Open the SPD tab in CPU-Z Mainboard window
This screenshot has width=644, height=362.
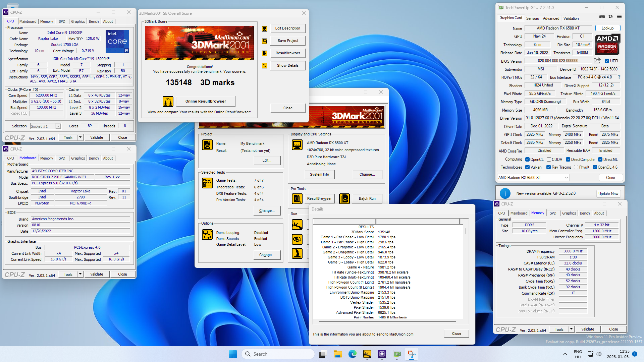(x=62, y=158)
